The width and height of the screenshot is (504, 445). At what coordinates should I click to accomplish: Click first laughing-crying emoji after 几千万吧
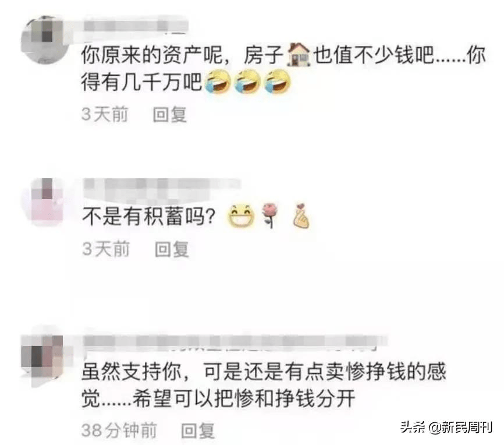tap(218, 82)
